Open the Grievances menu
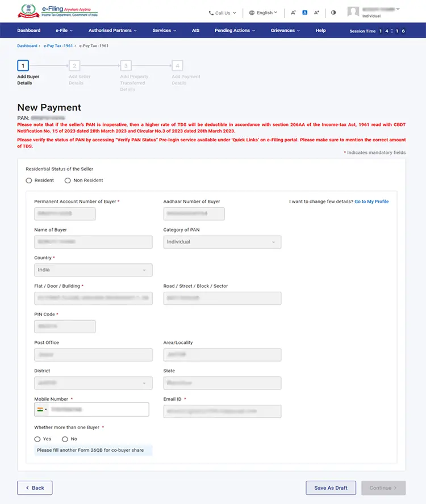426x504 pixels. point(285,31)
